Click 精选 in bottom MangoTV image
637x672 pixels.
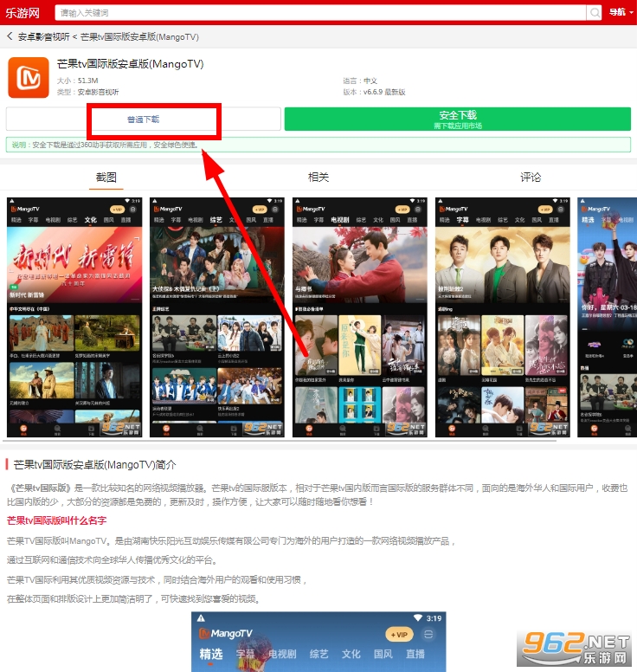point(211,654)
